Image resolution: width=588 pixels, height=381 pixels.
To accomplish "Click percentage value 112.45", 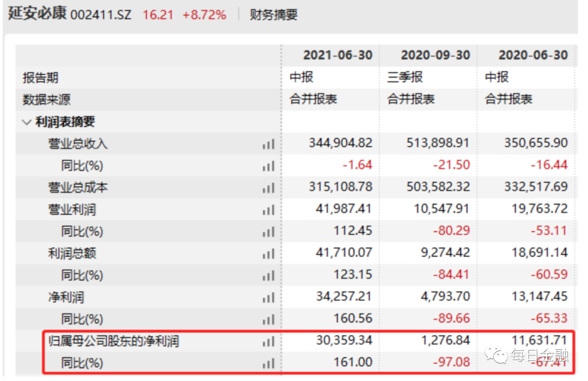I will (x=353, y=231).
